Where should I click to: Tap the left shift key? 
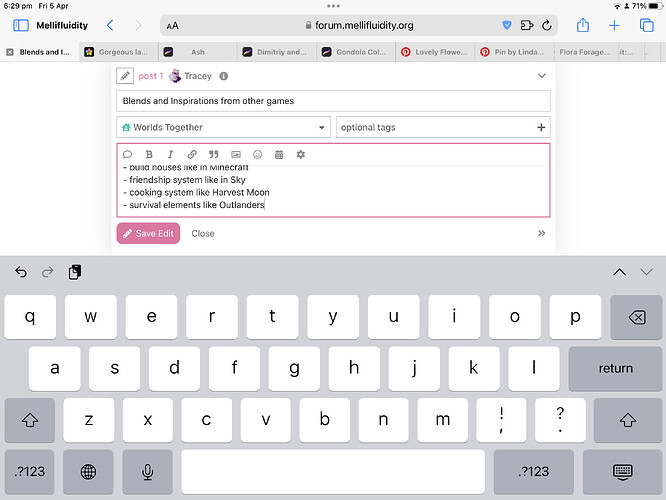30,420
